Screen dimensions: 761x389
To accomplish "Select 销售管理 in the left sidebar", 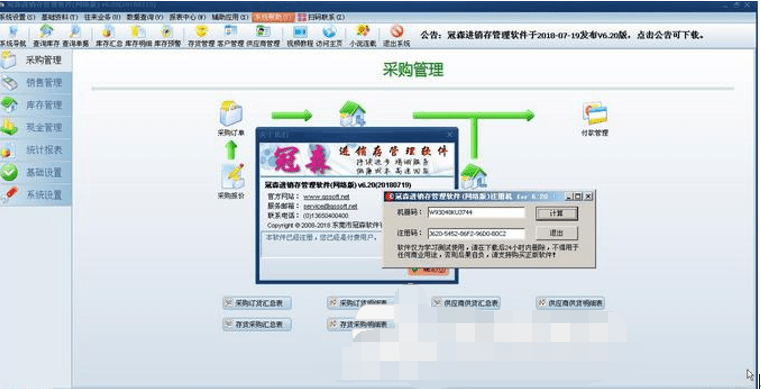I will point(36,83).
